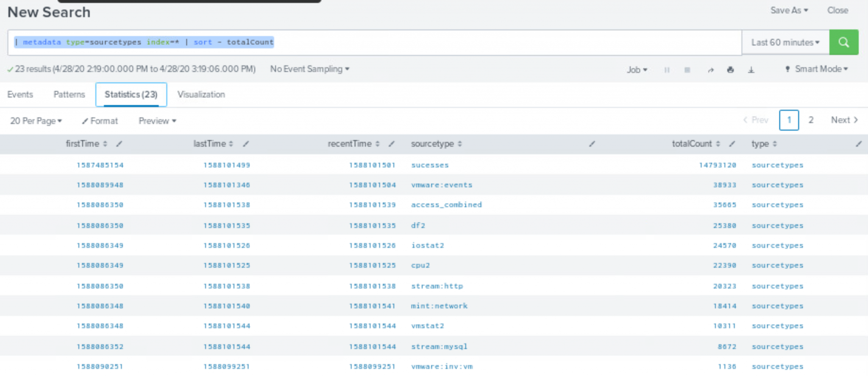Screen dimensions: 868x376
Task: Sort by type column arrows
Action: click(x=775, y=144)
